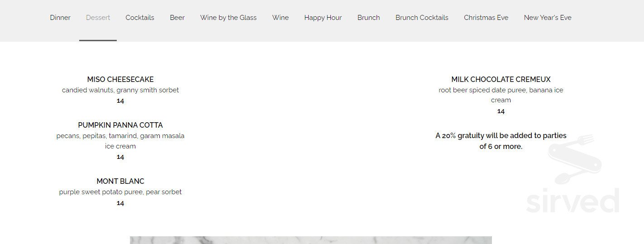
Task: Open the Brunch Cocktails tab
Action: click(x=422, y=18)
